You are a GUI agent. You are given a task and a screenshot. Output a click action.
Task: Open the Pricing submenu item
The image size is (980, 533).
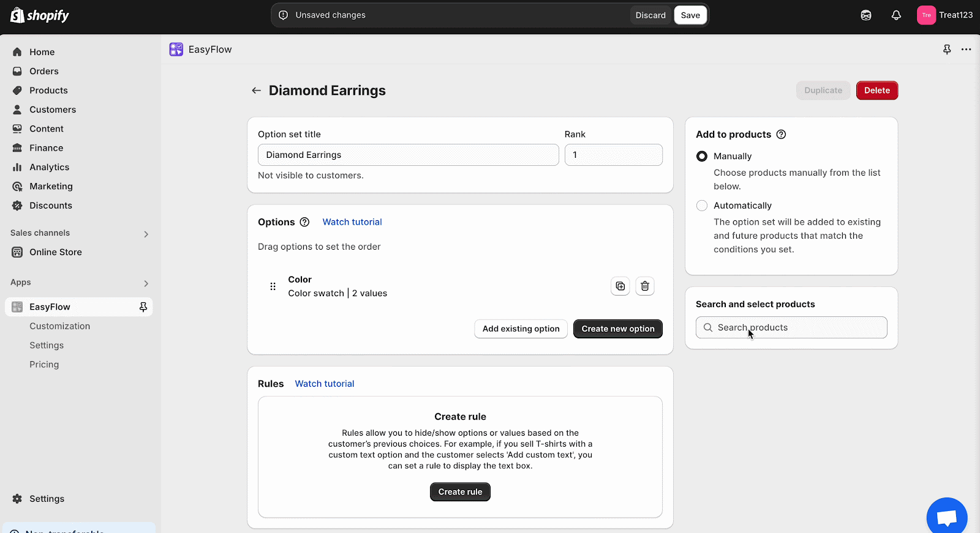coord(44,365)
